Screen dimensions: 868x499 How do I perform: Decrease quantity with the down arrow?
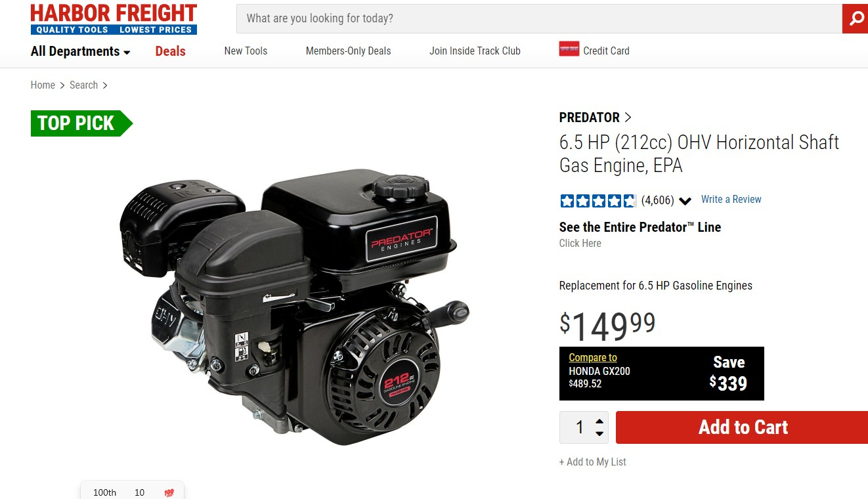pyautogui.click(x=599, y=434)
